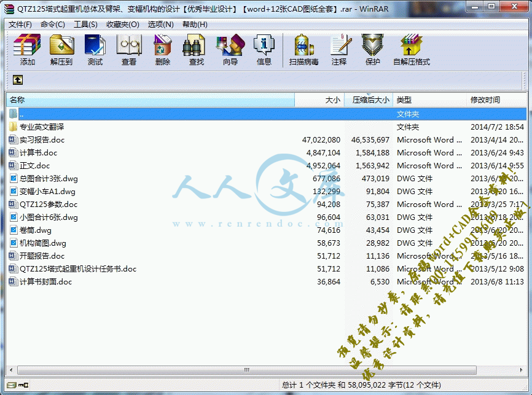
Task: Sort by the 类型 column header
Action: point(429,100)
